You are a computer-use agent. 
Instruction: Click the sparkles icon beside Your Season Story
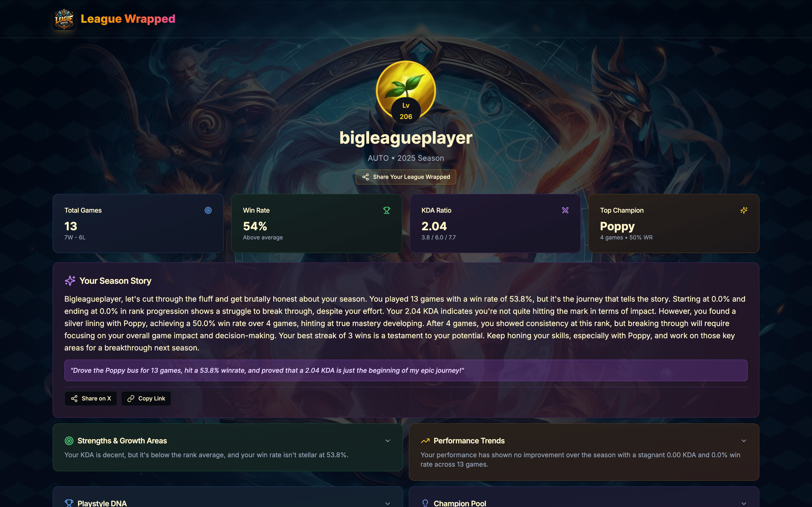click(70, 281)
